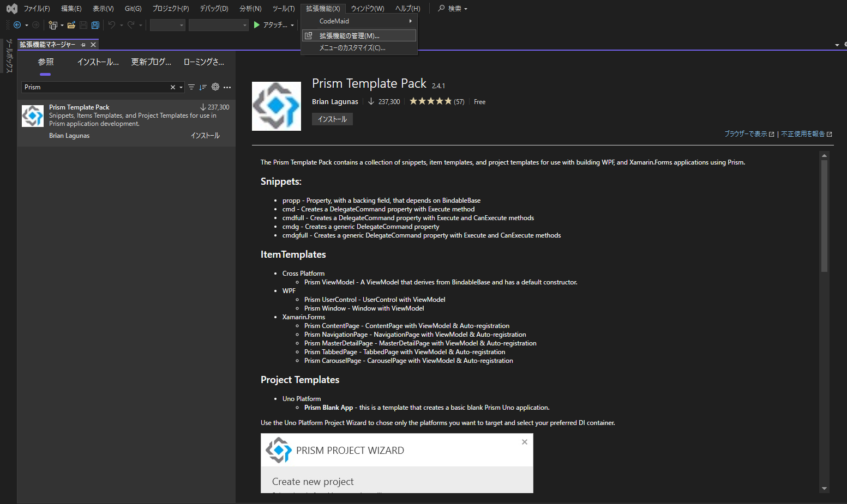This screenshot has width=847, height=504.
Task: Pin the 拡張機能マネージャー tab
Action: coord(83,45)
